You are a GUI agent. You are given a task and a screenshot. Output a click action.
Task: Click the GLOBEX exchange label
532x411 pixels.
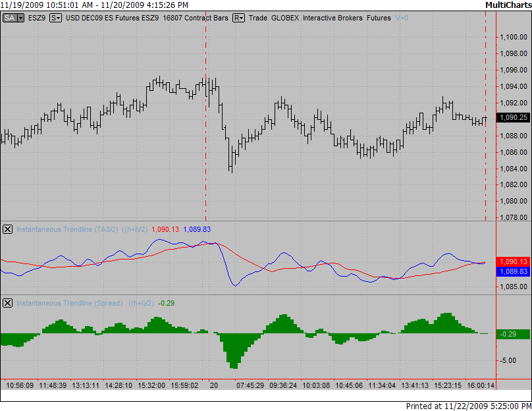pyautogui.click(x=285, y=18)
